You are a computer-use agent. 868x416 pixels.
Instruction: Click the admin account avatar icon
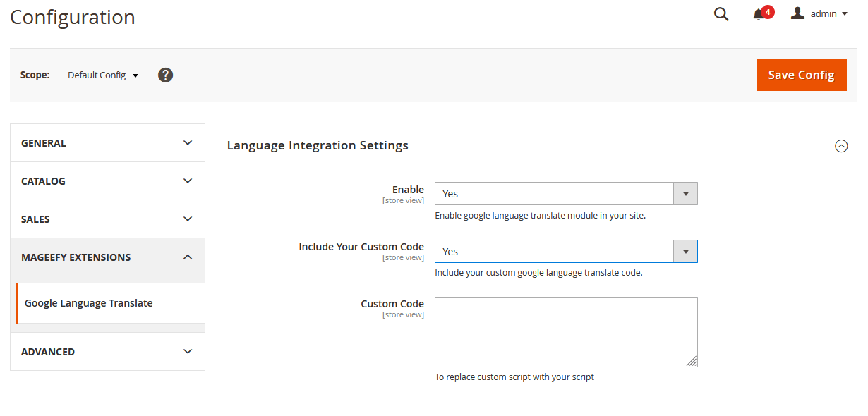pyautogui.click(x=797, y=13)
